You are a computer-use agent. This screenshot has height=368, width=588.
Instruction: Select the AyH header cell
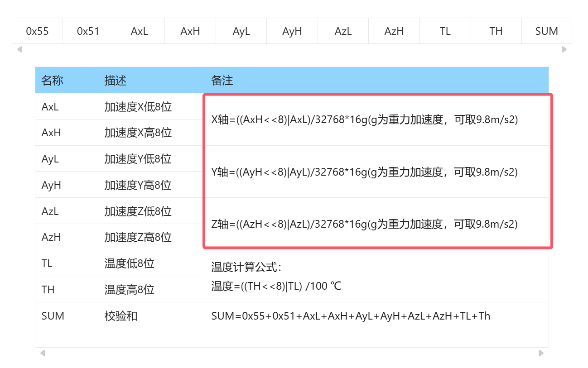[x=292, y=31]
